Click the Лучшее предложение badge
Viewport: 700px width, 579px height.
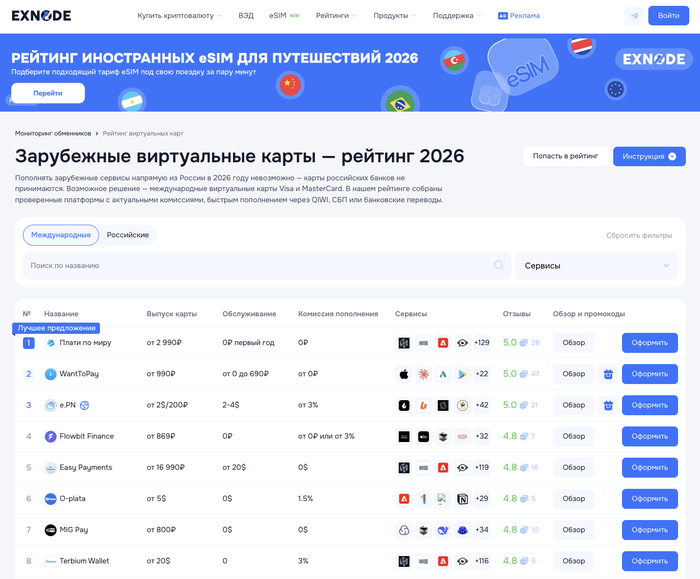click(56, 328)
